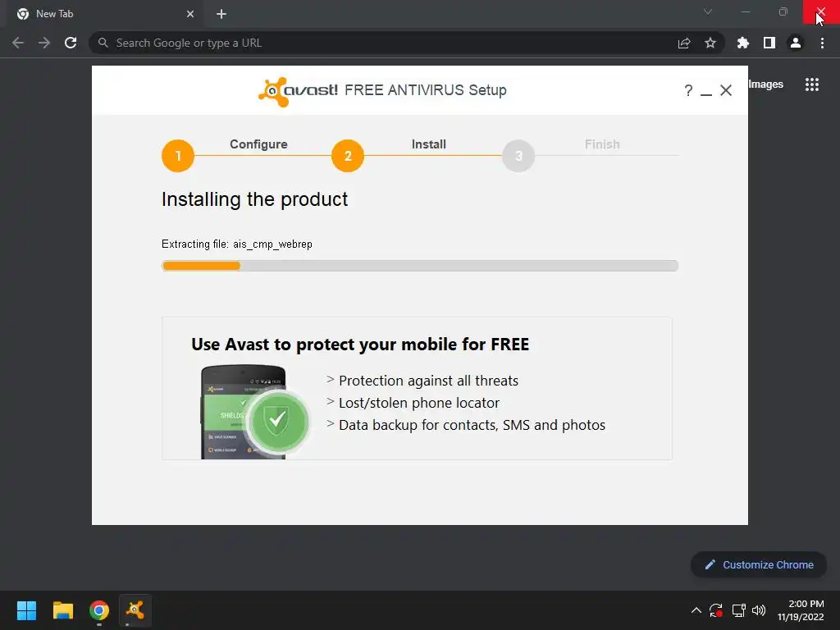Viewport: 840px width, 630px height.
Task: Switch to Chrome in taskbar
Action: tap(99, 610)
